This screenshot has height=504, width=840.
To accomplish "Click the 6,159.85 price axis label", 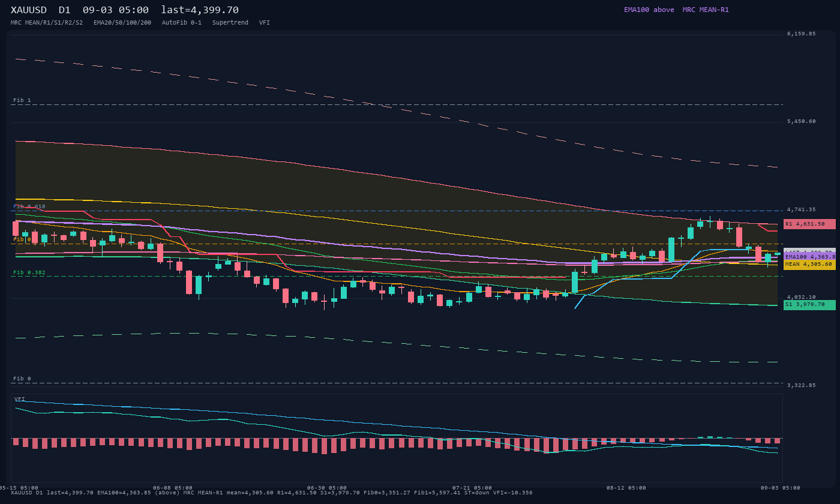I will pos(802,34).
